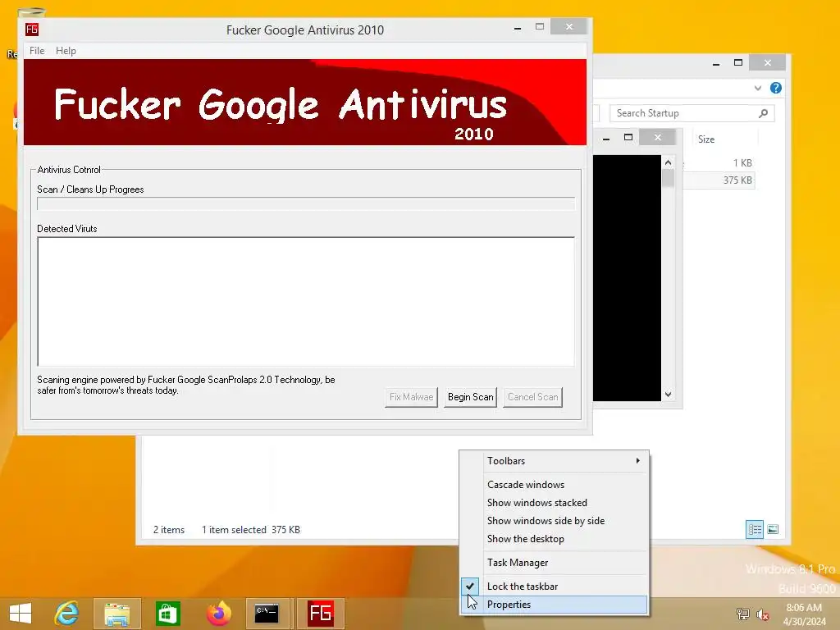Expand the Explorer ribbon chevron
The height and width of the screenshot is (630, 840).
click(x=757, y=88)
